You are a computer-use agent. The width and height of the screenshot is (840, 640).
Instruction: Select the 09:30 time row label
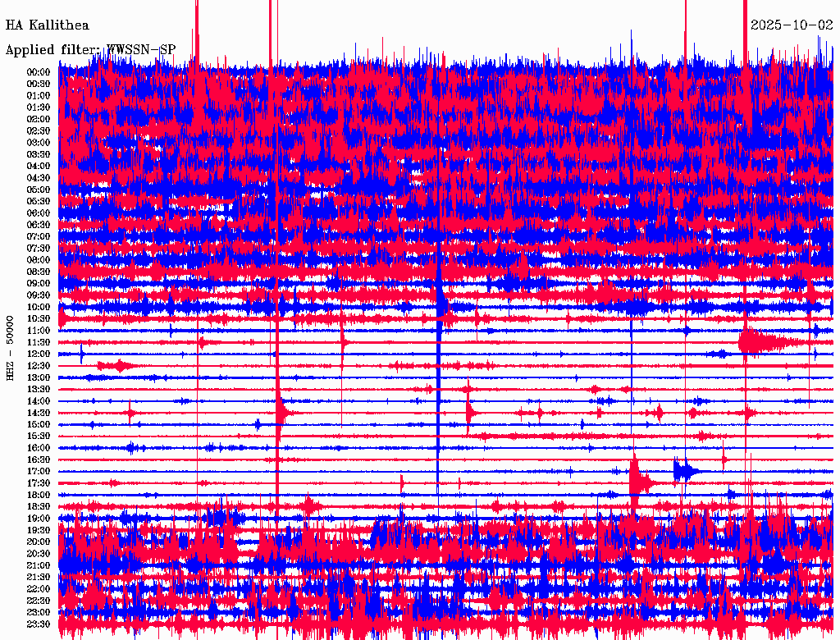[38, 295]
